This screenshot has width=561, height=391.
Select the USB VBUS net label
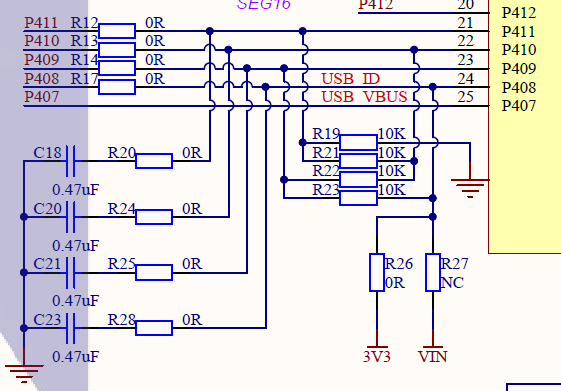[364, 97]
